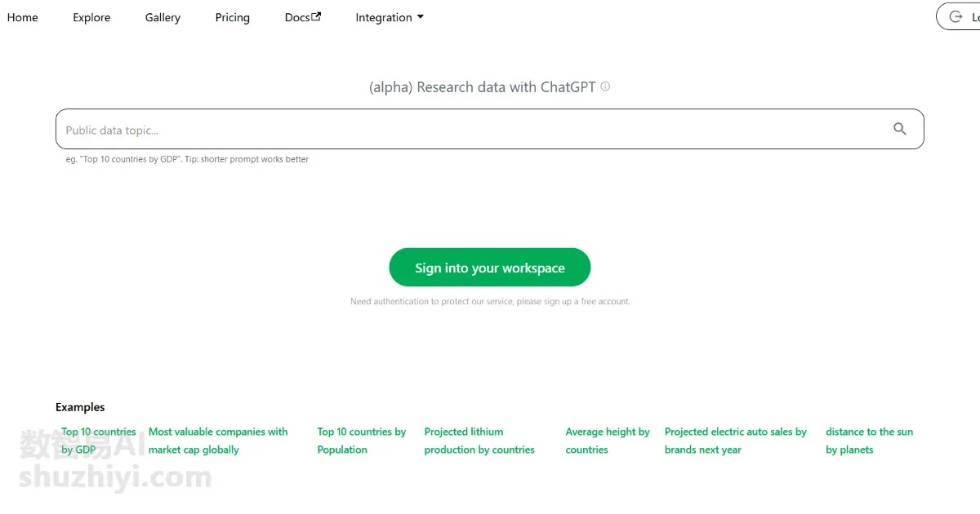Click the login arrow icon
Viewport: 980px width, 514px height.
pos(955,17)
